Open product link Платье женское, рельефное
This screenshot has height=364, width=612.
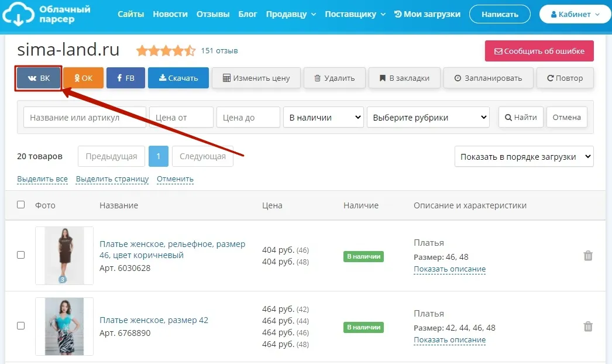tap(173, 249)
